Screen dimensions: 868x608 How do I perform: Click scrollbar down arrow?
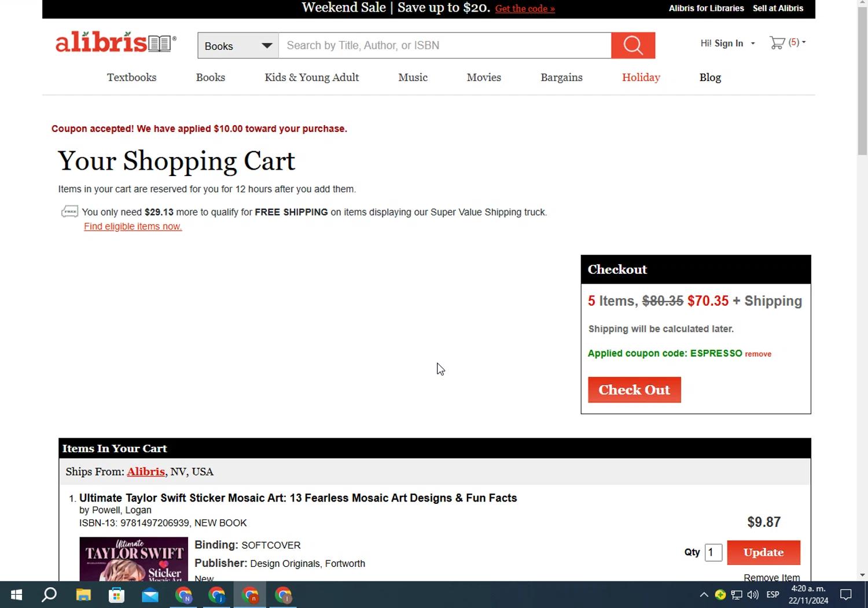(862, 575)
